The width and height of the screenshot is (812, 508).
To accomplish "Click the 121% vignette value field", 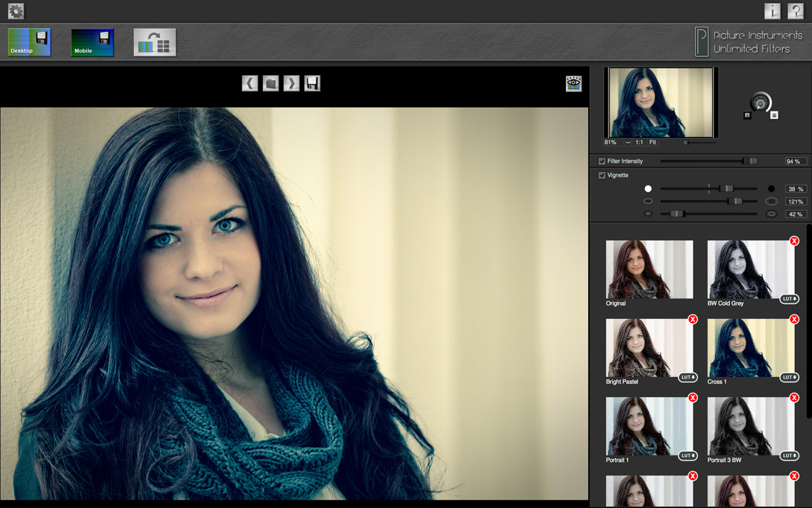I will (796, 201).
